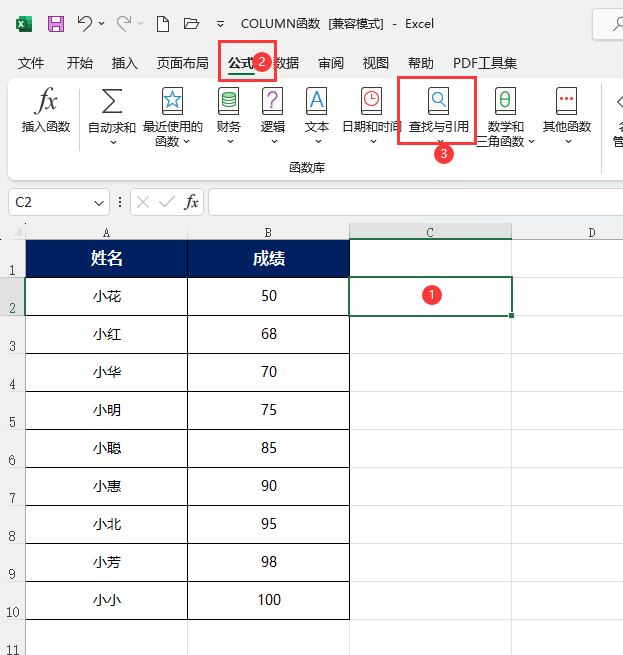
Task: Select the 姓名 header cell
Action: (107, 259)
